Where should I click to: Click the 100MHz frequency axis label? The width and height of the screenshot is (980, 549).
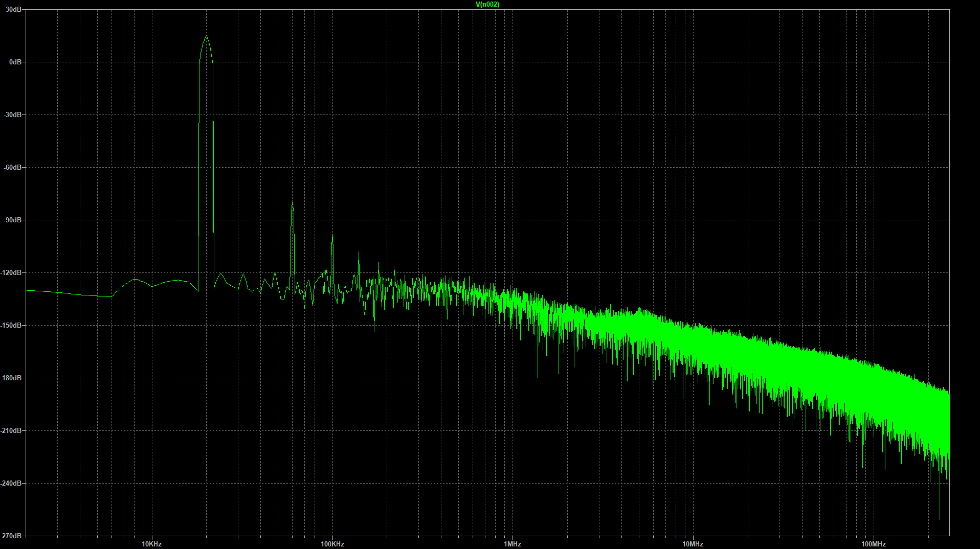[874, 544]
